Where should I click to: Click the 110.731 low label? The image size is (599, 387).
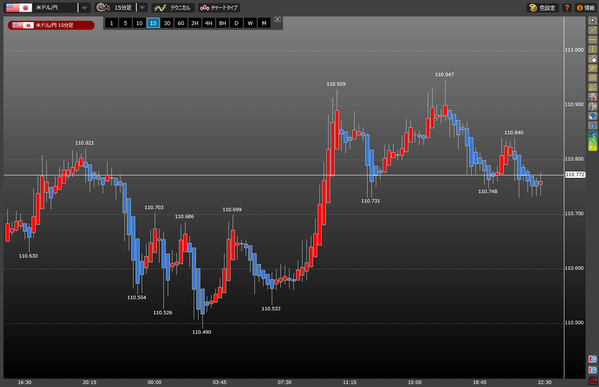click(x=371, y=201)
